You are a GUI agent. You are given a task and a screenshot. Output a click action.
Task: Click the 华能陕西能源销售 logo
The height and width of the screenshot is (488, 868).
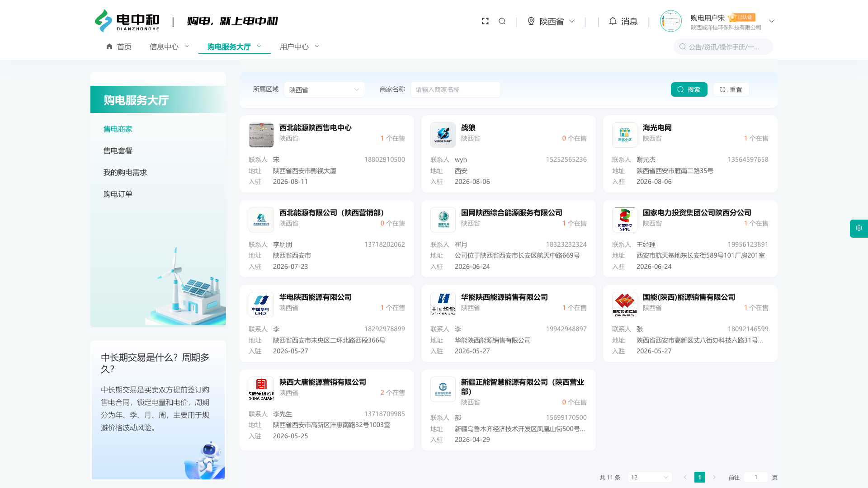coord(443,304)
